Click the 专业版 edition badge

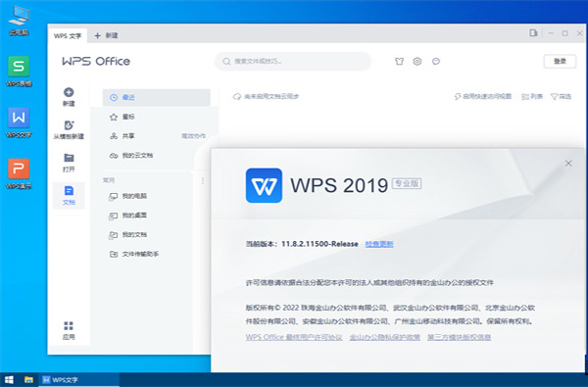pyautogui.click(x=407, y=183)
